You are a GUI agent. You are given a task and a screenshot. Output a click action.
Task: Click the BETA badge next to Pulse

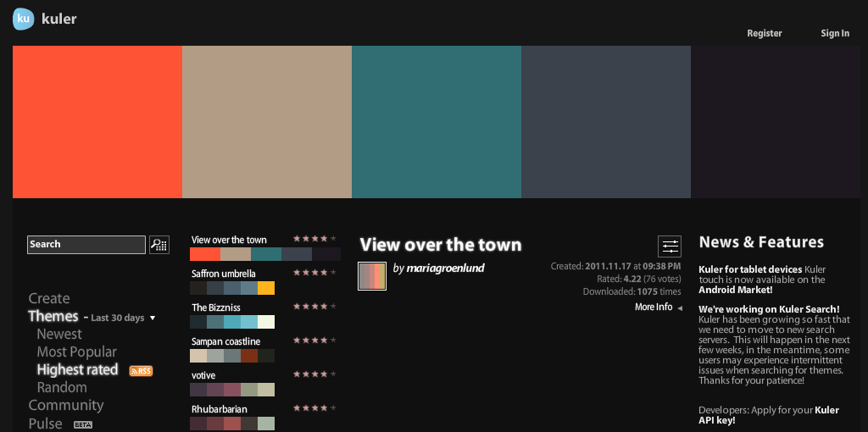click(82, 425)
